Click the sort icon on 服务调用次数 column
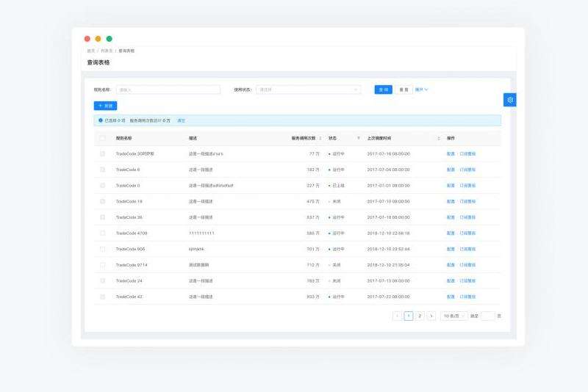The width and height of the screenshot is (588, 392). pos(320,138)
